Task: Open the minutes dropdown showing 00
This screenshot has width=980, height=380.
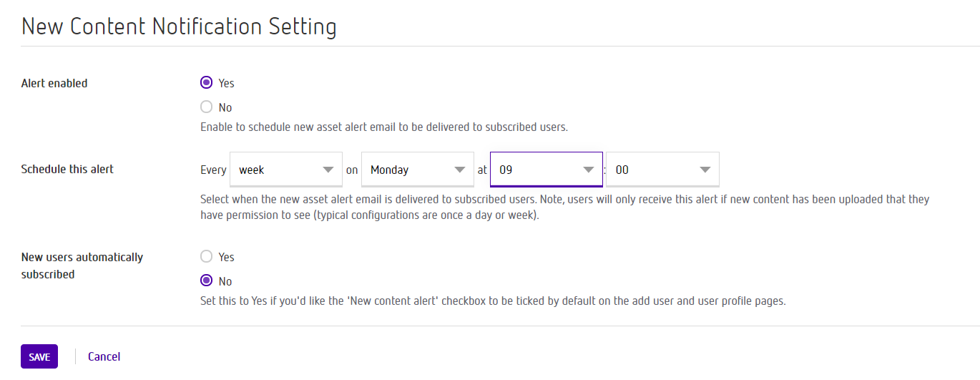Action: point(662,170)
